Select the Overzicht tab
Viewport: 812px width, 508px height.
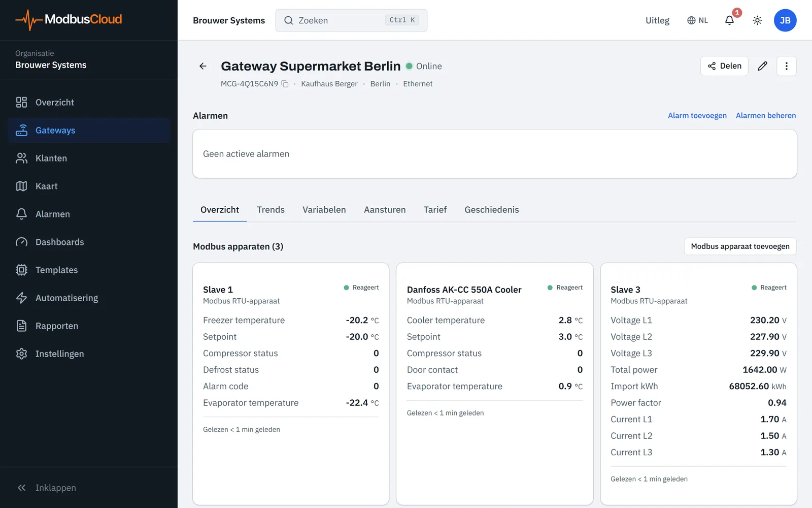point(220,210)
